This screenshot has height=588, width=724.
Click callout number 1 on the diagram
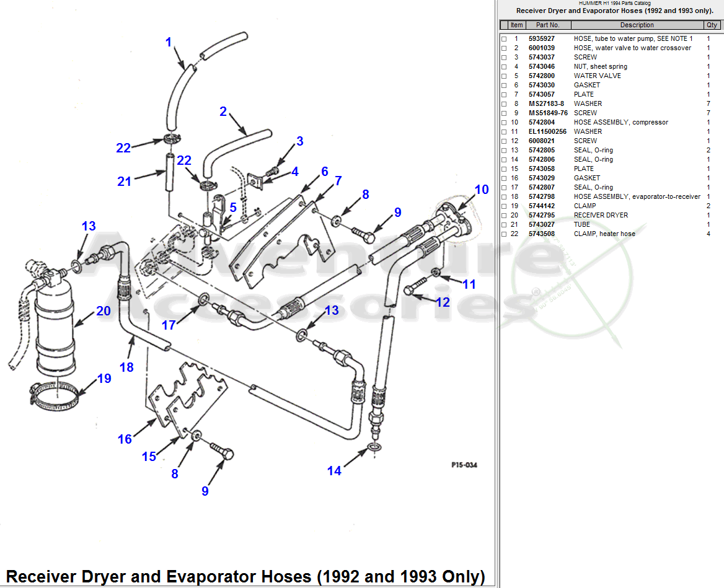(169, 42)
